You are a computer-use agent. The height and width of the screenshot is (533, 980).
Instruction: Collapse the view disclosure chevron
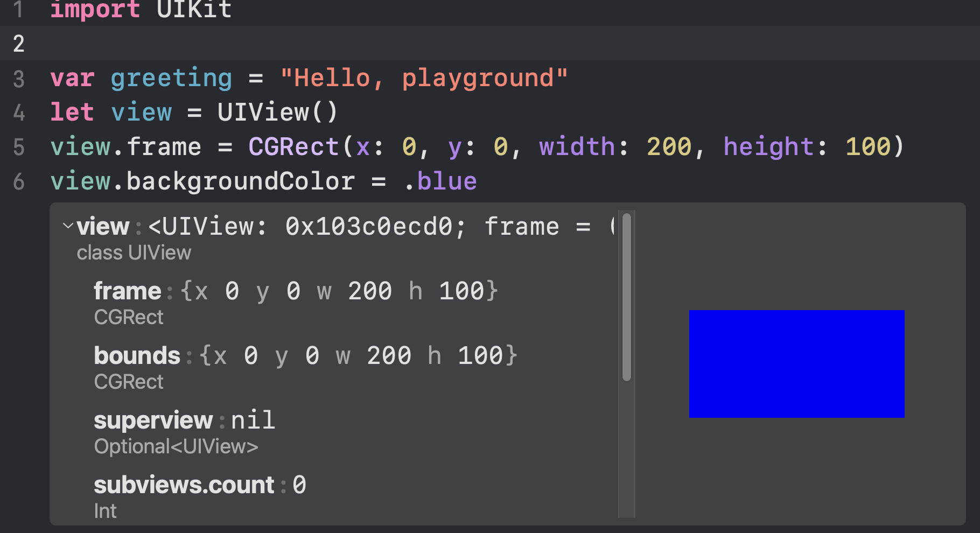68,226
